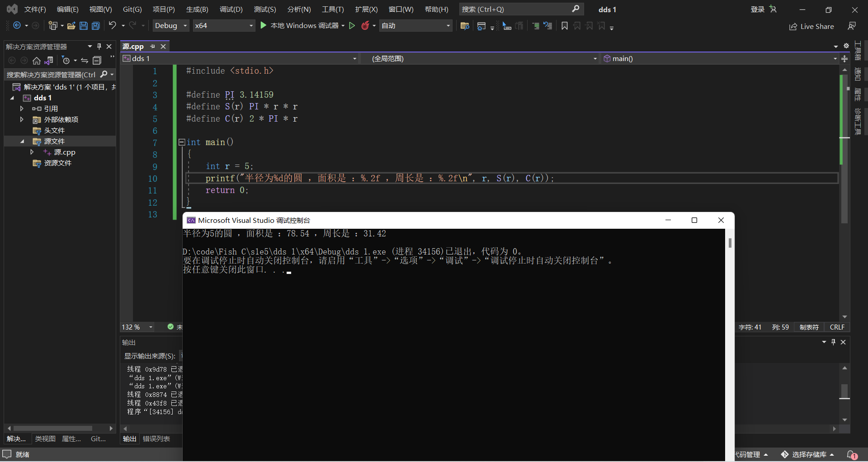The image size is (868, 462).
Task: Open the Debug configuration dropdown
Action: click(170, 26)
